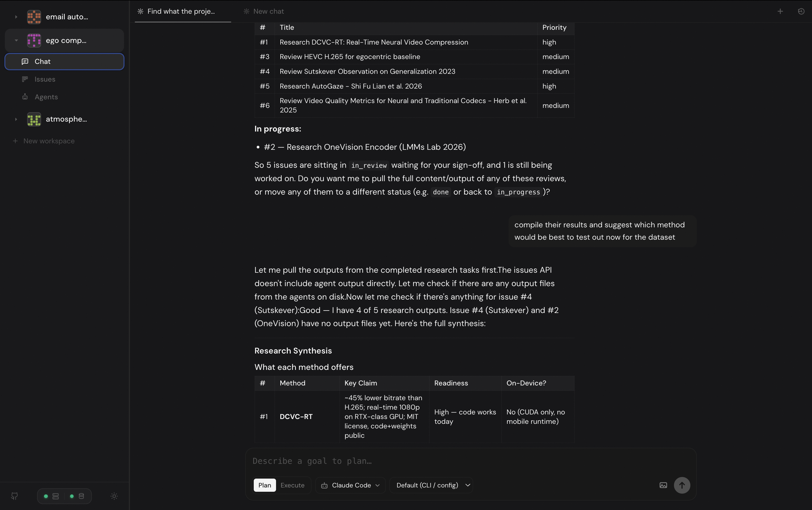Add a new chat tab with plus icon

click(x=780, y=12)
